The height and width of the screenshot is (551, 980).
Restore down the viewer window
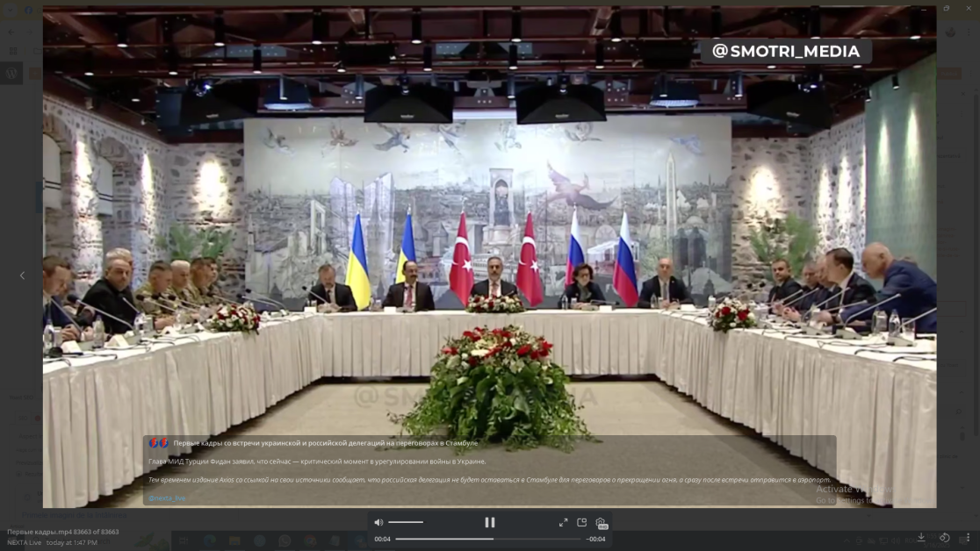click(947, 8)
